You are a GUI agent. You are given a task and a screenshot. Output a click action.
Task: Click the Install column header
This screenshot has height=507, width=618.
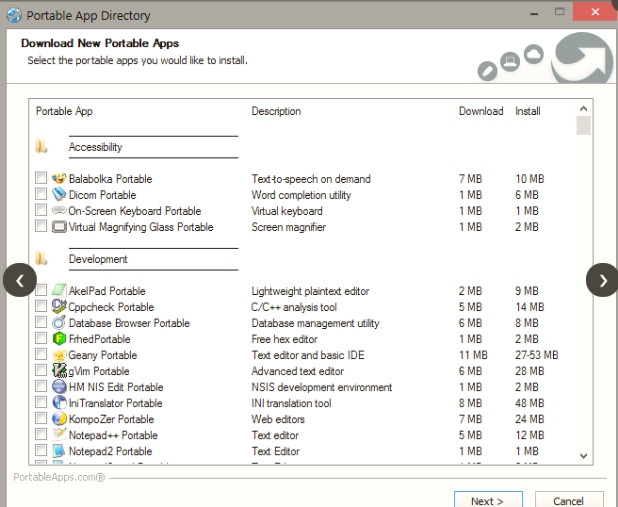click(528, 111)
